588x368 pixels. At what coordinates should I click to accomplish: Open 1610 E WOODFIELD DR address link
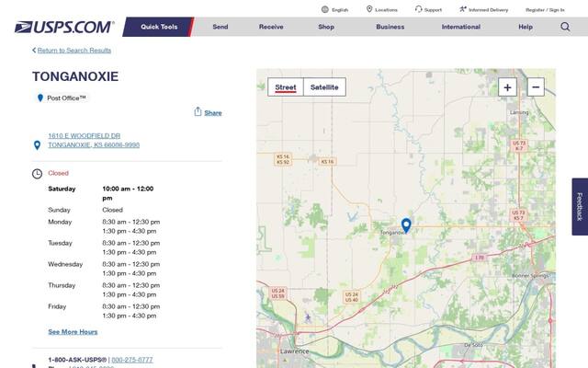point(84,135)
